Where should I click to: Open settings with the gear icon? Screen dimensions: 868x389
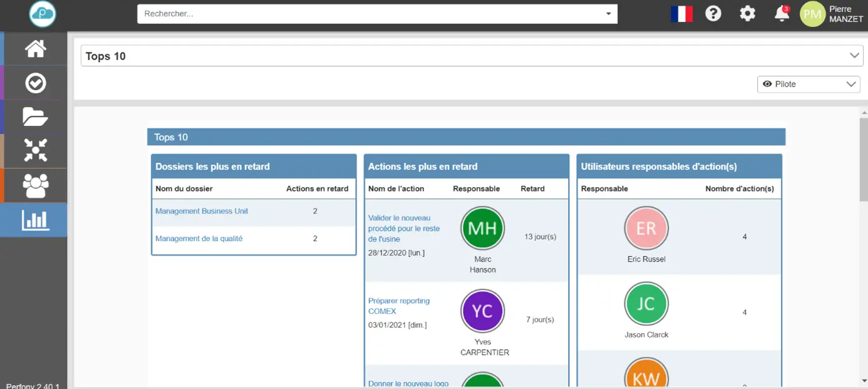coord(747,14)
